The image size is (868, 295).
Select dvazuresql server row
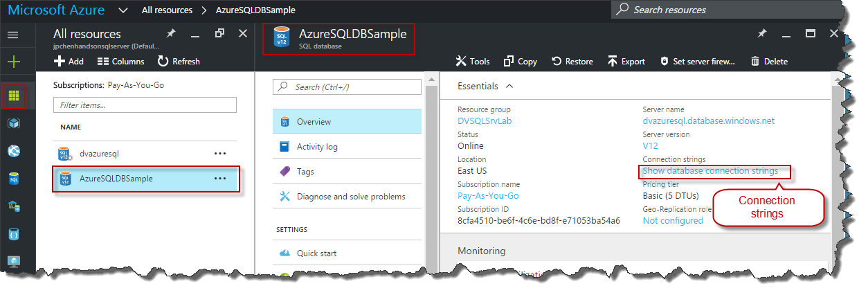click(146, 154)
